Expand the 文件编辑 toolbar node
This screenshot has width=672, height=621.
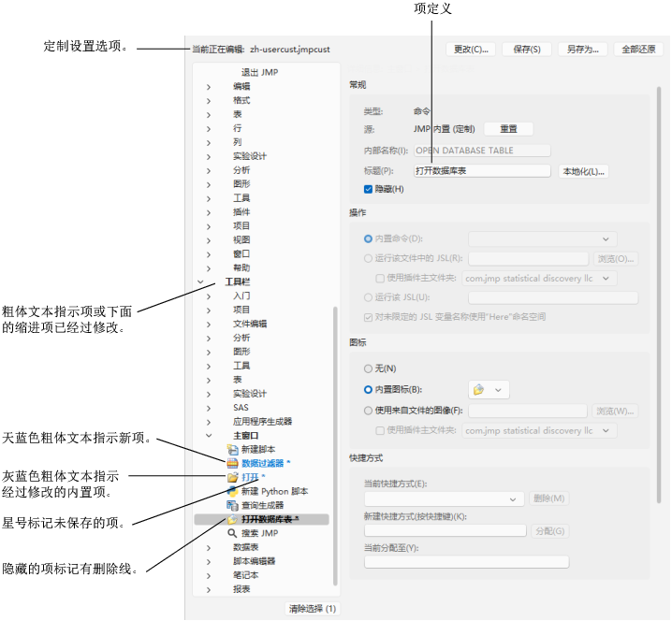point(209,325)
